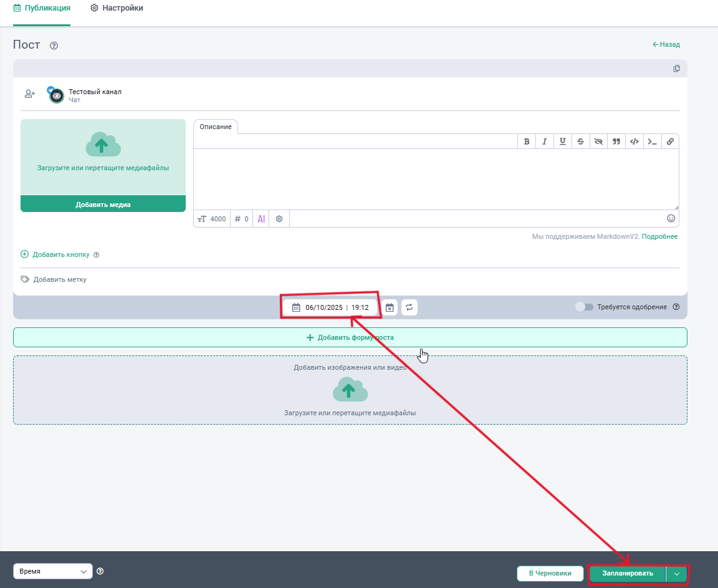Open the AI text assistant
Viewport: 718px width, 588px height.
[261, 219]
